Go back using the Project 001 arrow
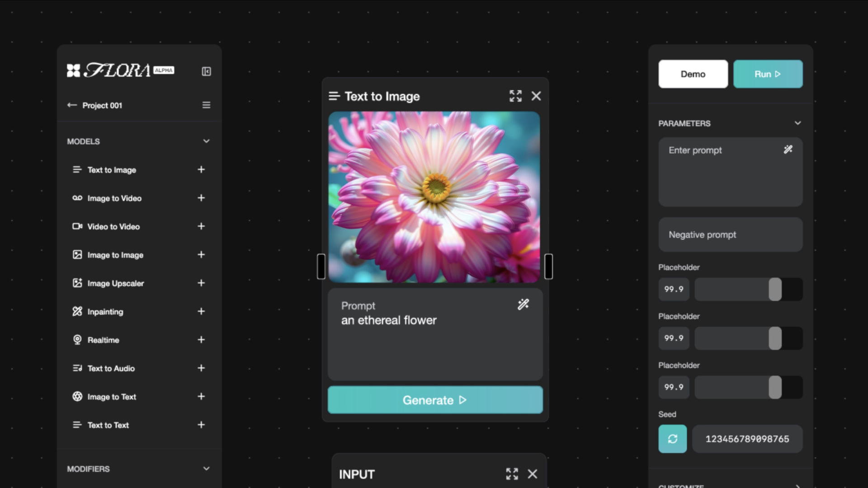868x488 pixels. click(x=72, y=105)
